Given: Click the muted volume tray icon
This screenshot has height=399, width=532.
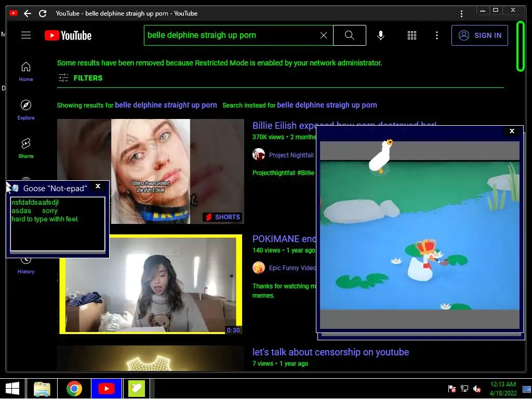Looking at the screenshot, I should coord(477,389).
